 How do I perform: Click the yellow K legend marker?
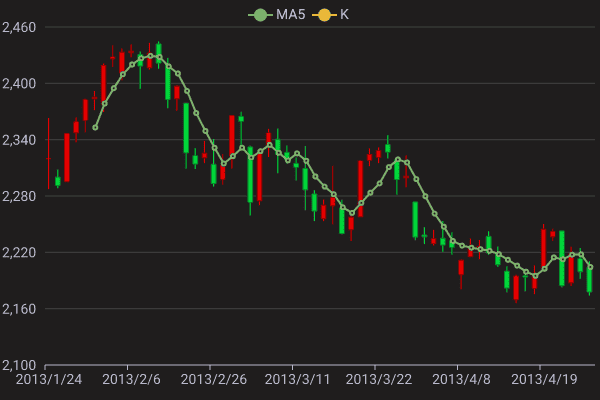click(x=324, y=15)
